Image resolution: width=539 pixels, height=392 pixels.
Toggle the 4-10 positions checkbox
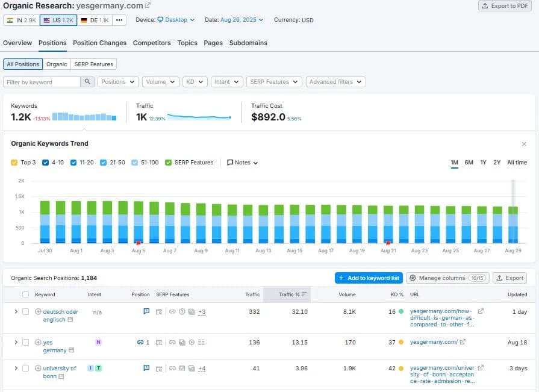tap(45, 163)
